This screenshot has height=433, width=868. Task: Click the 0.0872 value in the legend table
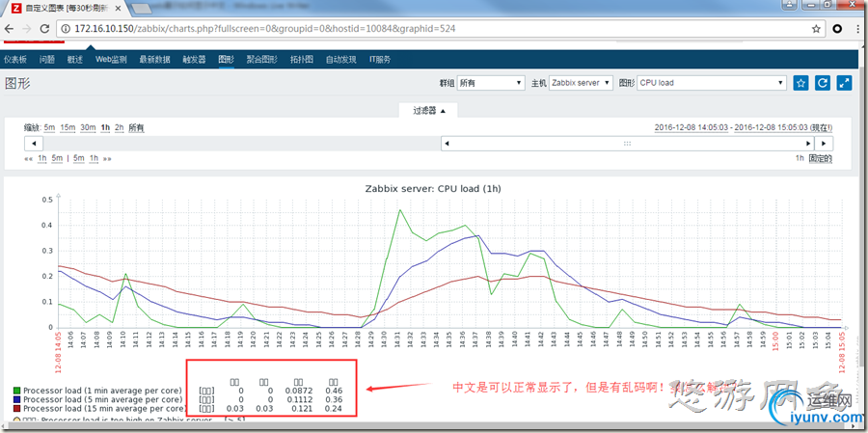click(301, 391)
